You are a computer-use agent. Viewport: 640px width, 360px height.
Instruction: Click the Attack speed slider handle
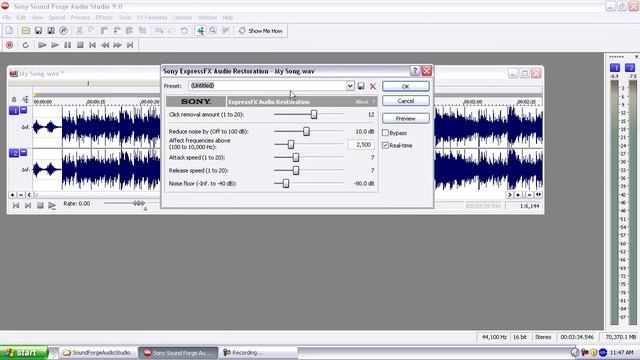point(296,157)
